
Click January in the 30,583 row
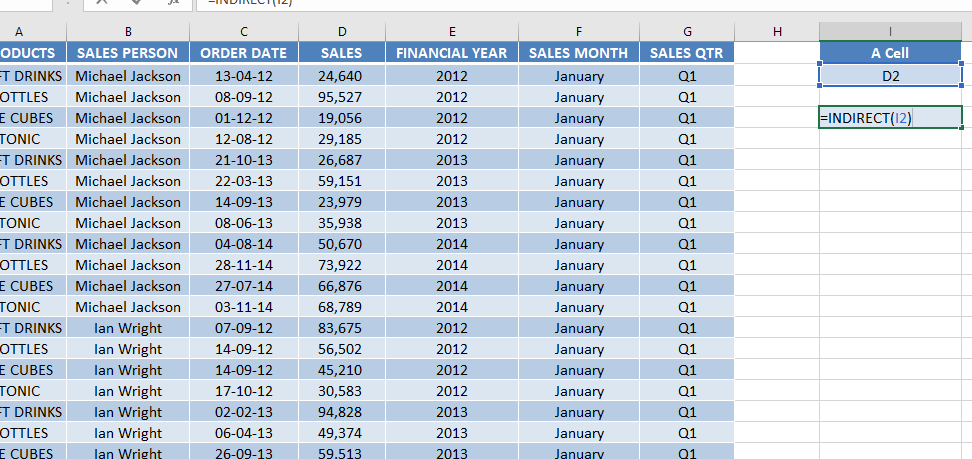pos(579,391)
